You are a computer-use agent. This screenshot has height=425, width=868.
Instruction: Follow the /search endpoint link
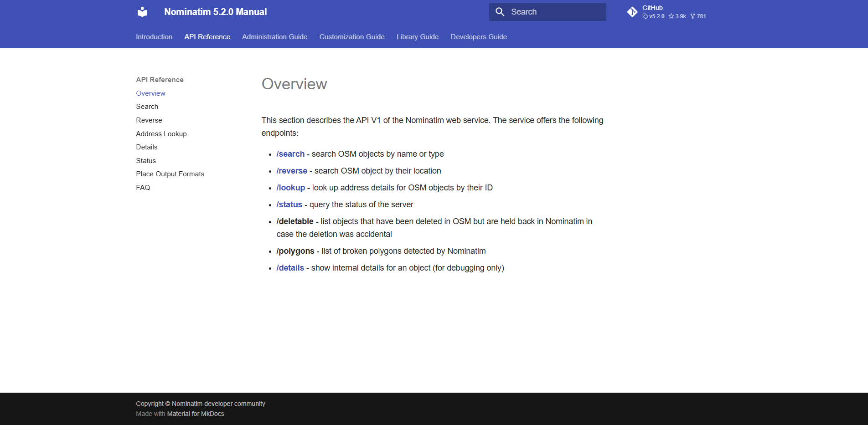[x=290, y=154]
